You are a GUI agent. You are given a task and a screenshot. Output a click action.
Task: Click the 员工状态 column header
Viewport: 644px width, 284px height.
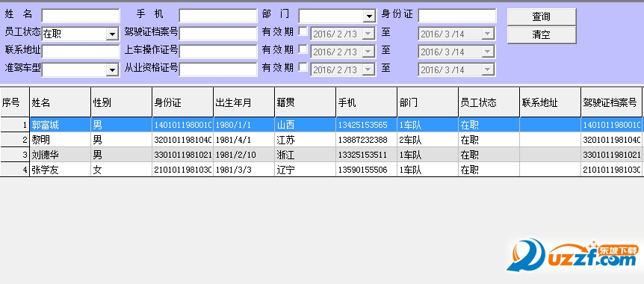coord(489,102)
